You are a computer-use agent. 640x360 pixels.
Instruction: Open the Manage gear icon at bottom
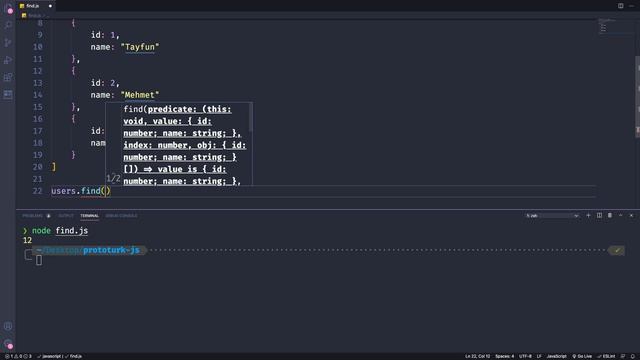[x=8, y=344]
